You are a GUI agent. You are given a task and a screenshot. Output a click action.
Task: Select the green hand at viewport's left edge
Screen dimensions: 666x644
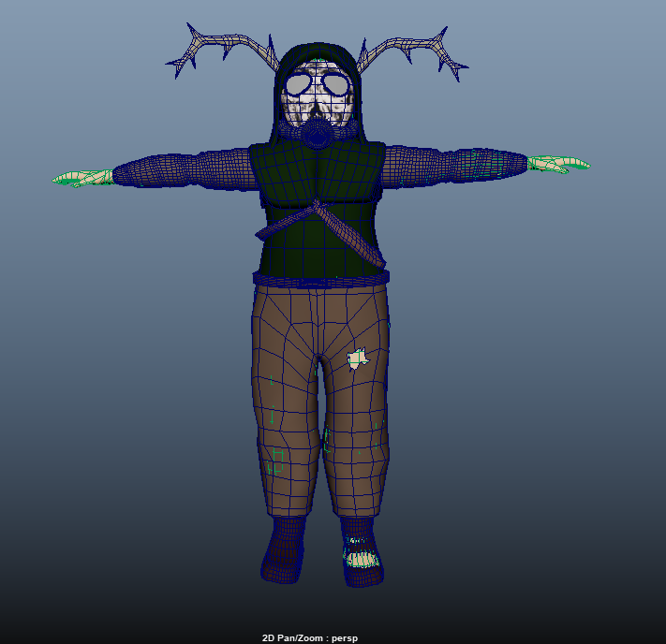point(82,177)
